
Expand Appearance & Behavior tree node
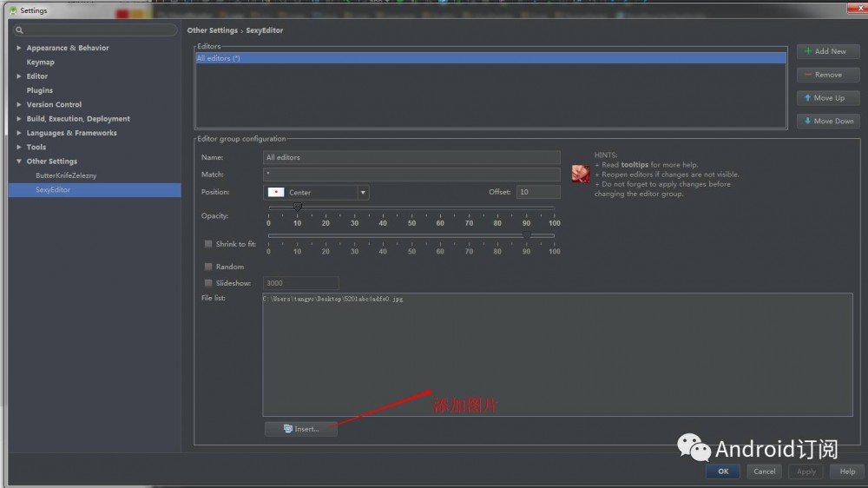pyautogui.click(x=19, y=48)
